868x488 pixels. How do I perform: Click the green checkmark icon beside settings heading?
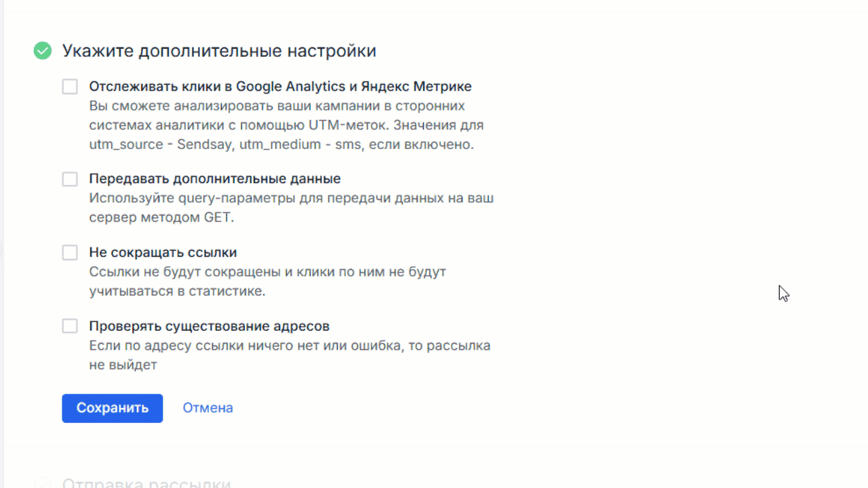[x=43, y=51]
